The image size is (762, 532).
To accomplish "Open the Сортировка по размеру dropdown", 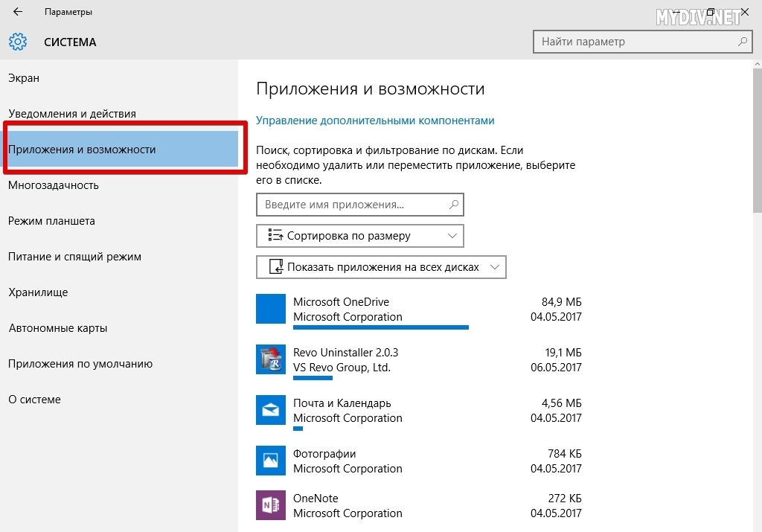I will click(x=359, y=236).
